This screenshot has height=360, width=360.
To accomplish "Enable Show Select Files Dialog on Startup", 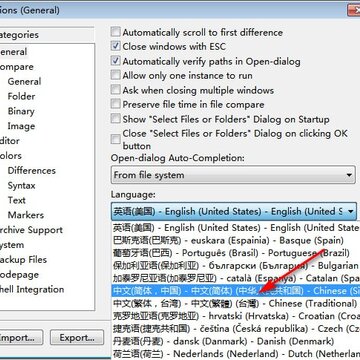I will 116,119.
